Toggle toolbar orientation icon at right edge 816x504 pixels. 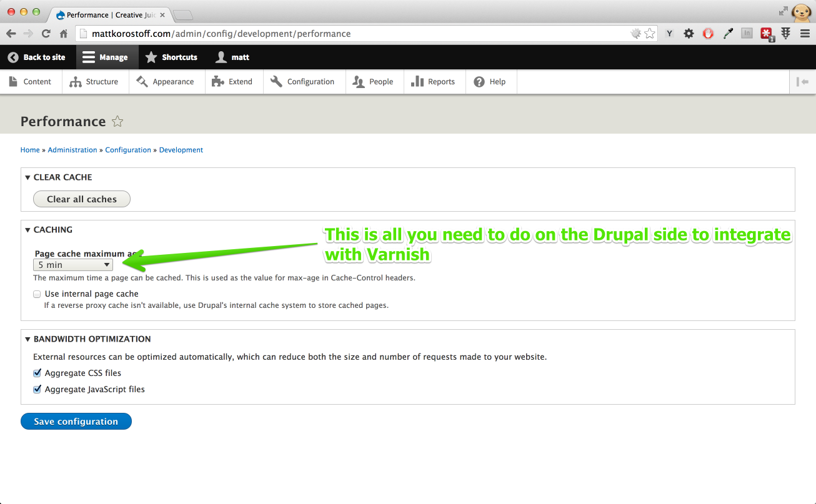[x=803, y=82]
